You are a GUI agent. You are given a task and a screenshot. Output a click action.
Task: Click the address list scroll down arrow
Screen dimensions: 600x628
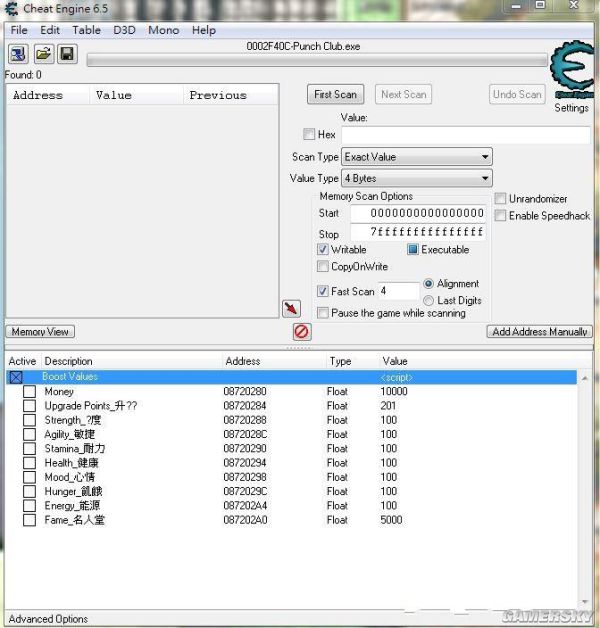pyautogui.click(x=585, y=602)
